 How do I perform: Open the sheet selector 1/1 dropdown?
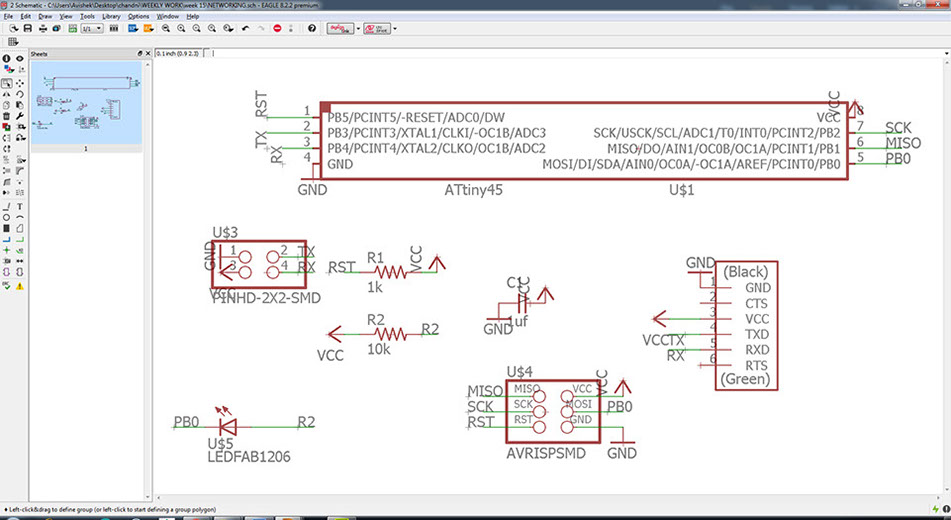point(92,29)
